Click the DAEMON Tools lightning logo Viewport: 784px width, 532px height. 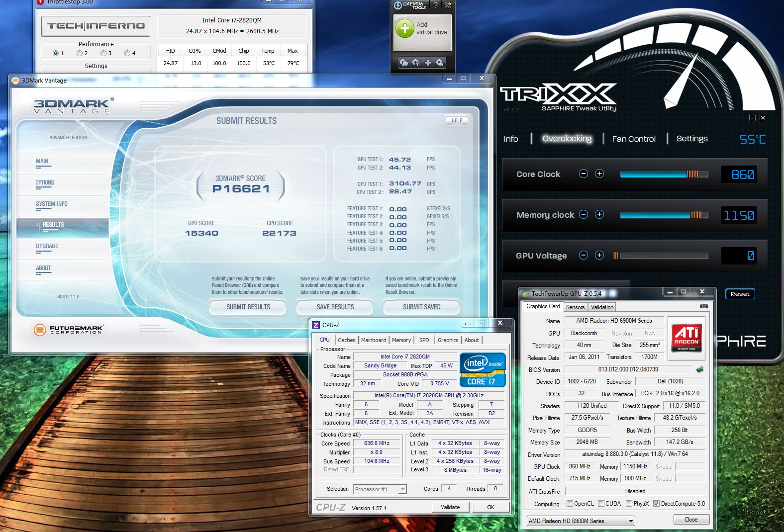tap(398, 5)
